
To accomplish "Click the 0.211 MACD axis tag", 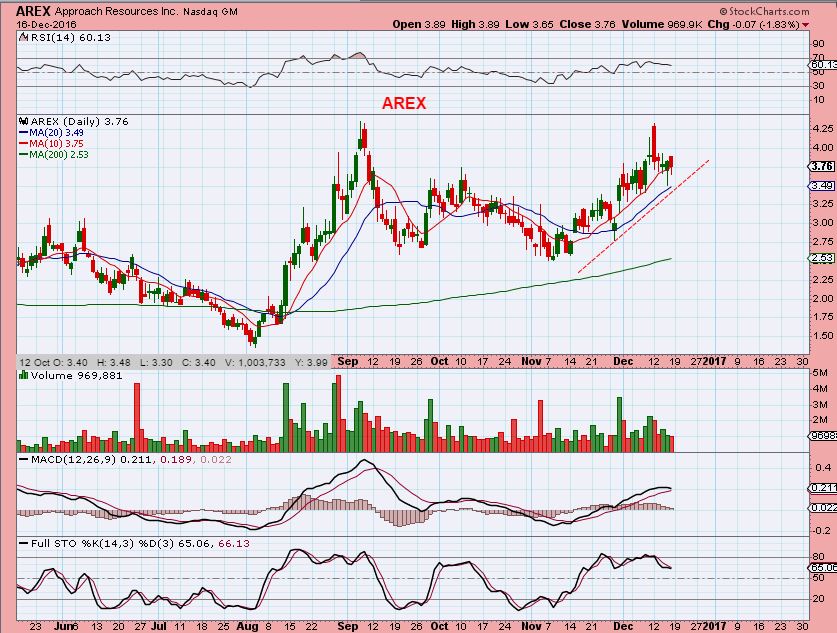I will (823, 488).
